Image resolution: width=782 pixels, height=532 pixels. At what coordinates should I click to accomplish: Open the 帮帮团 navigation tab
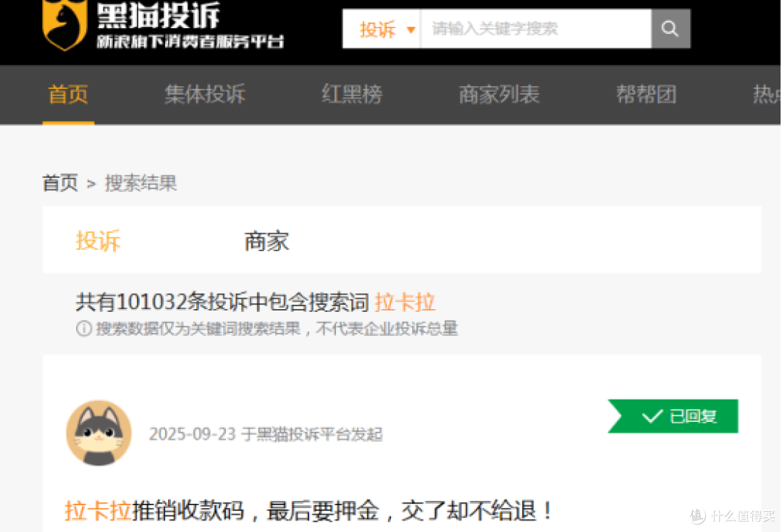pyautogui.click(x=647, y=94)
